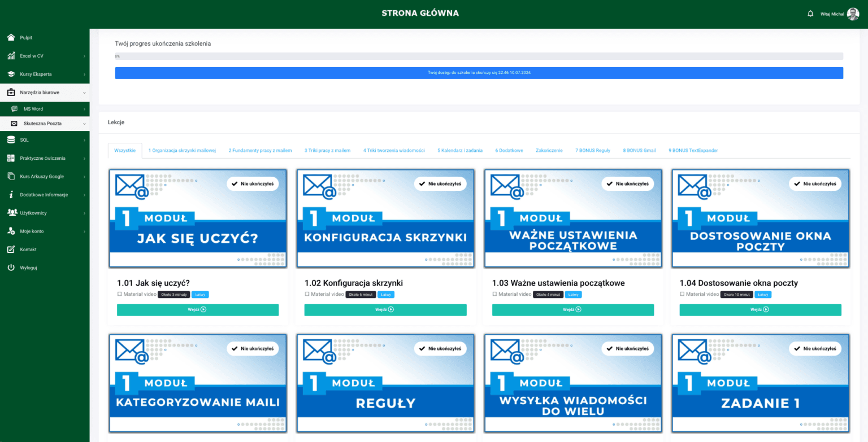Image resolution: width=868 pixels, height=442 pixels.
Task: Collapse the Narzędzia biurowe chevron
Action: click(x=84, y=93)
